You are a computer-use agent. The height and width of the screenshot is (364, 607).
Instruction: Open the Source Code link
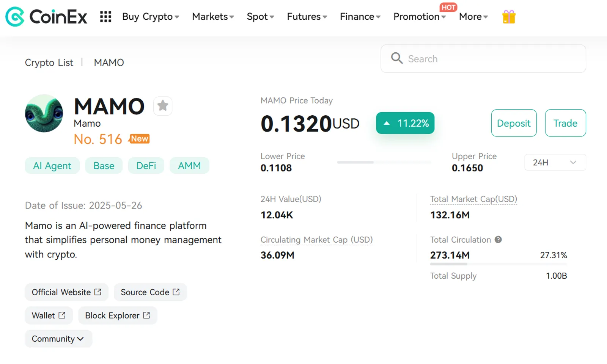point(150,292)
